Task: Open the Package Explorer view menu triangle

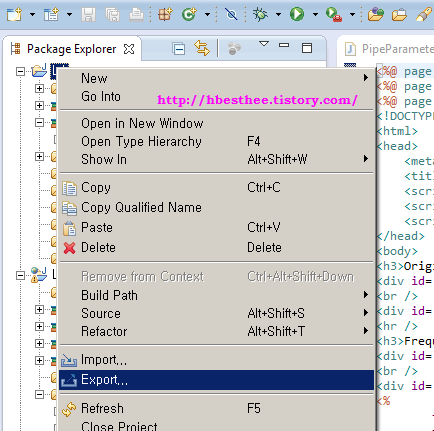Action: coord(264,44)
